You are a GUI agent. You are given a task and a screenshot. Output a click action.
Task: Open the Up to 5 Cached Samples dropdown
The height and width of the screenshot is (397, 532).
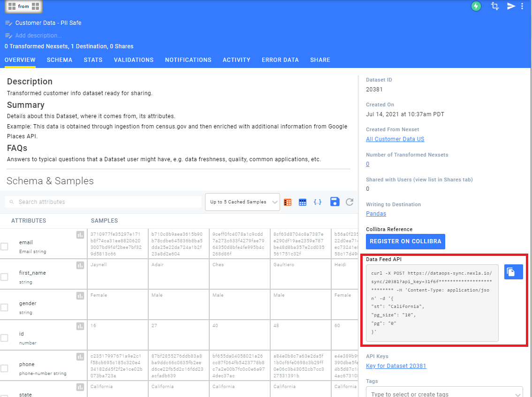(242, 202)
